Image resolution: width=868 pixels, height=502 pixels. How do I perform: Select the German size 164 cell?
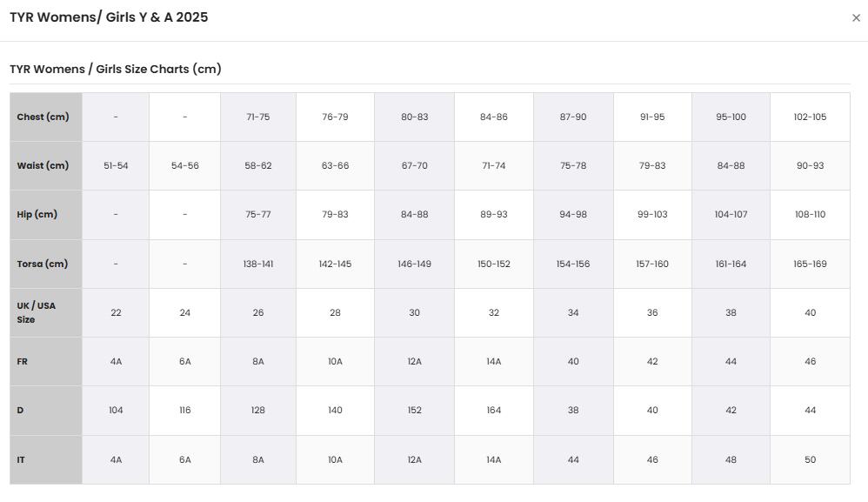(x=494, y=410)
